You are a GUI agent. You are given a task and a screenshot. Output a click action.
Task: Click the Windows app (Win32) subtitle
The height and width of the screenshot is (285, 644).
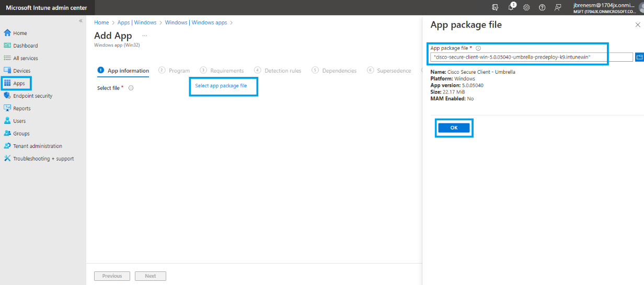[117, 45]
